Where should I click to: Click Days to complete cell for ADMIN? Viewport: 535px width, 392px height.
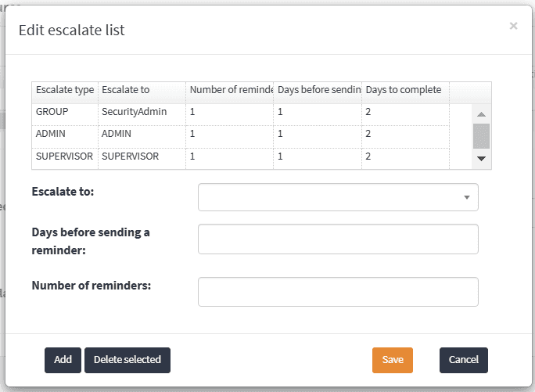(405, 135)
